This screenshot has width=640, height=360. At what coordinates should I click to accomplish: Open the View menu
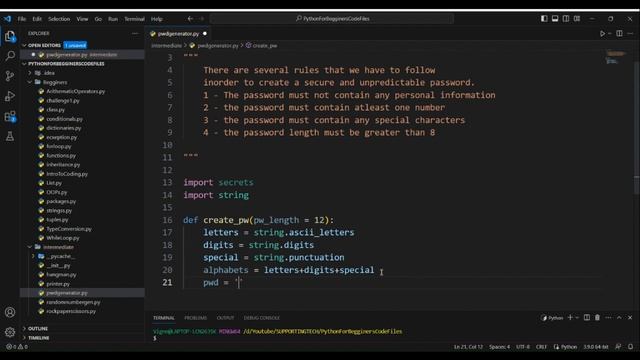(x=82, y=19)
